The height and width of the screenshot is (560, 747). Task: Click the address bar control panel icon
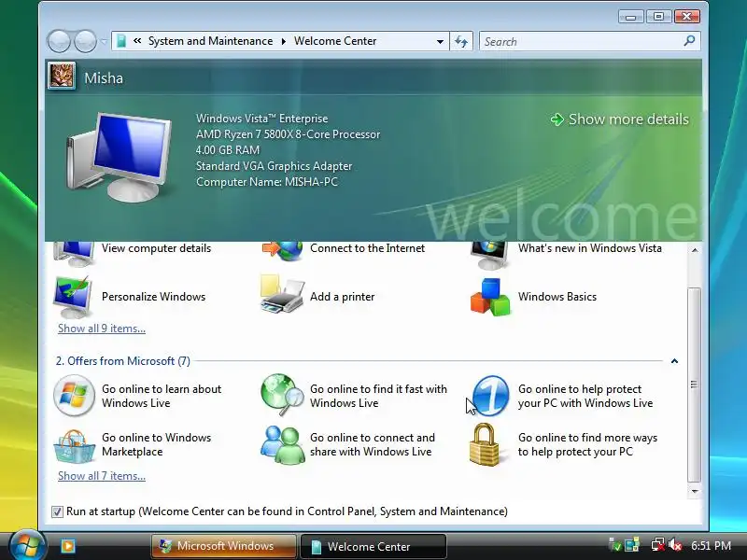coord(121,41)
